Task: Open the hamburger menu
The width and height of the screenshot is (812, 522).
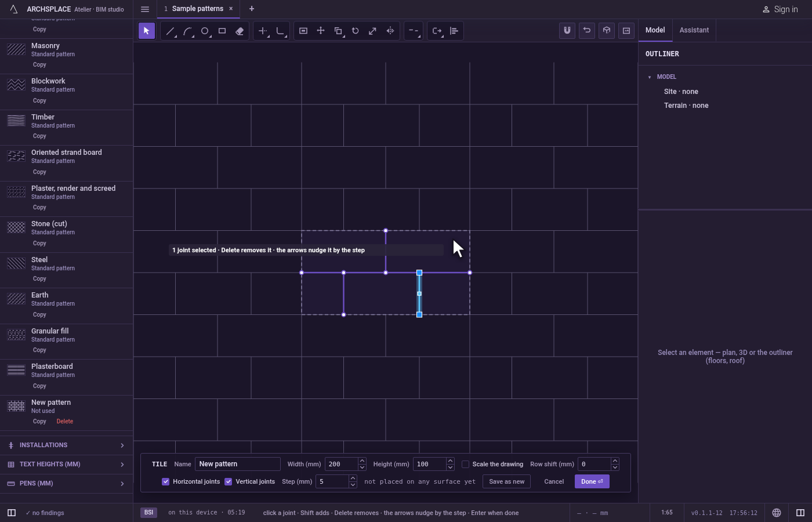Action: pyautogui.click(x=145, y=9)
